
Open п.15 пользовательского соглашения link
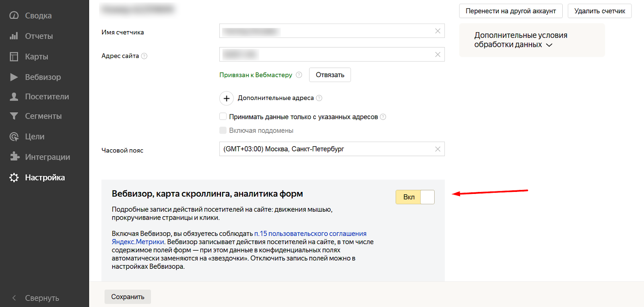point(310,233)
